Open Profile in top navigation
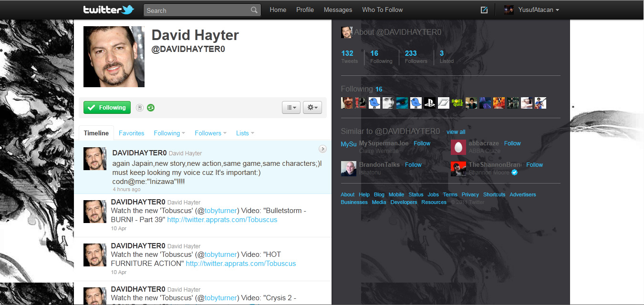The height and width of the screenshot is (305, 644). (305, 10)
